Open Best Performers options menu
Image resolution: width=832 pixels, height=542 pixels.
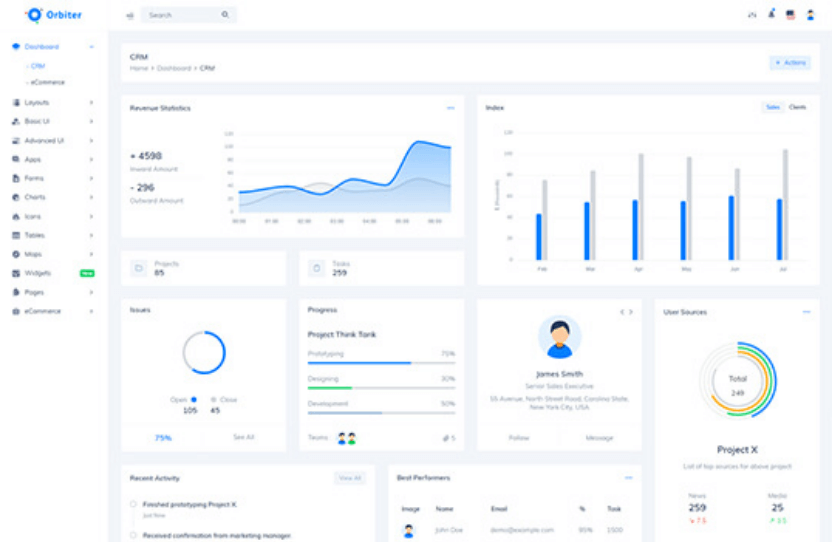pyautogui.click(x=629, y=478)
